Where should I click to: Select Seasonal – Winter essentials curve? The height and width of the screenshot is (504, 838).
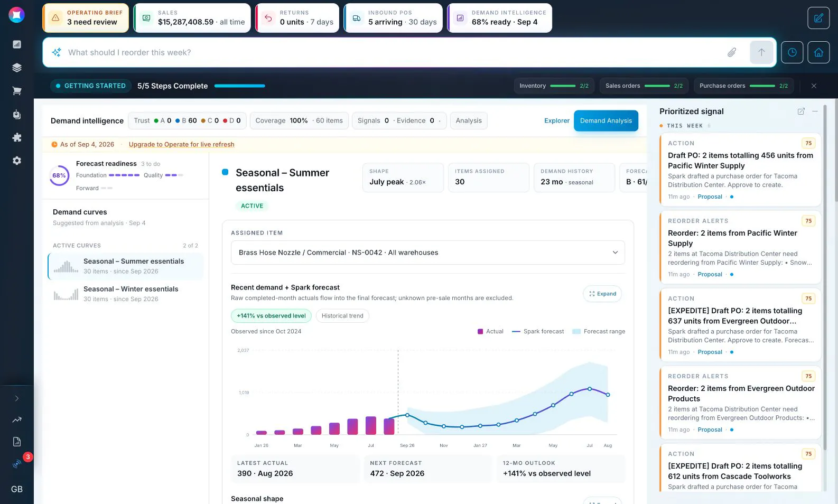point(126,294)
